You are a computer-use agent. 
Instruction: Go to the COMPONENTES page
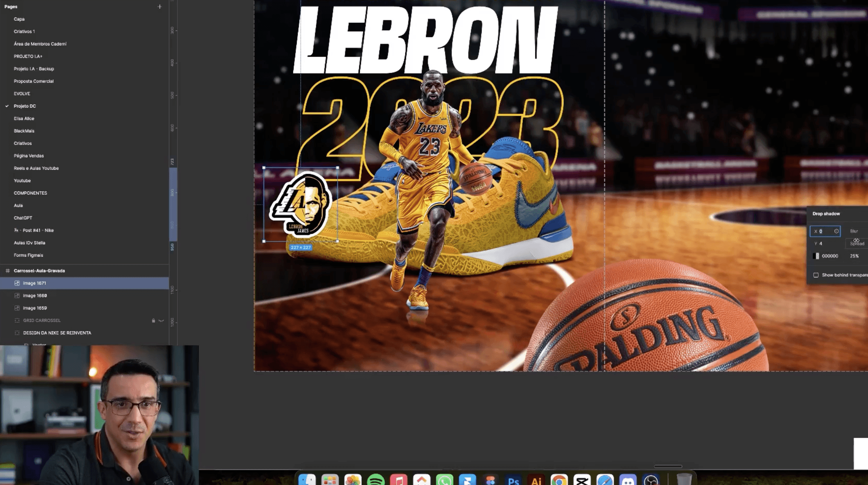click(x=30, y=193)
